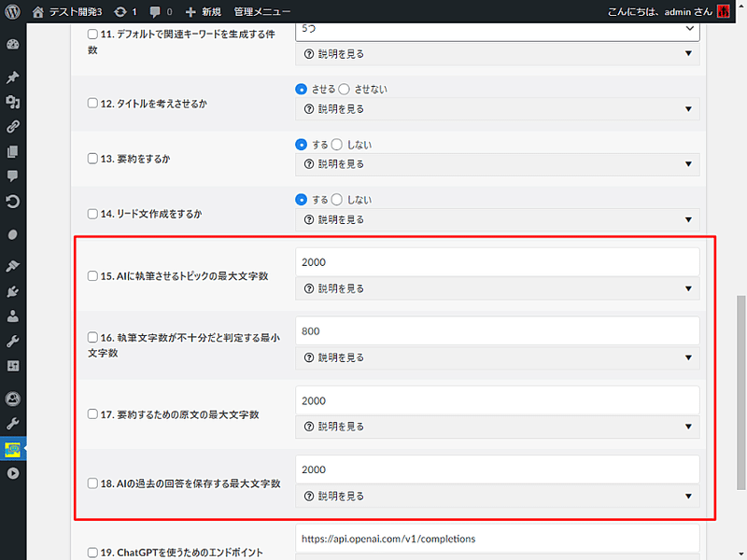The height and width of the screenshot is (560, 747).
Task: Tick checkbox for 14. リード文作成をするか
Action: pos(92,214)
